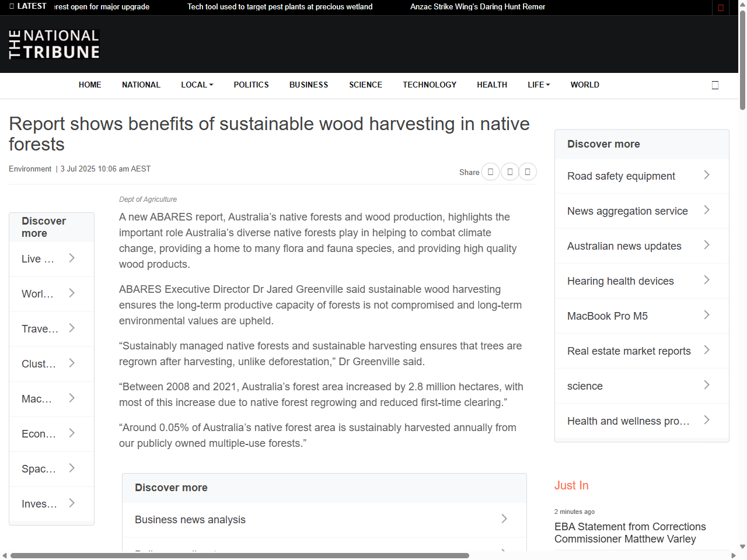
Task: Click chevron beside Econ… item
Action: (x=72, y=433)
